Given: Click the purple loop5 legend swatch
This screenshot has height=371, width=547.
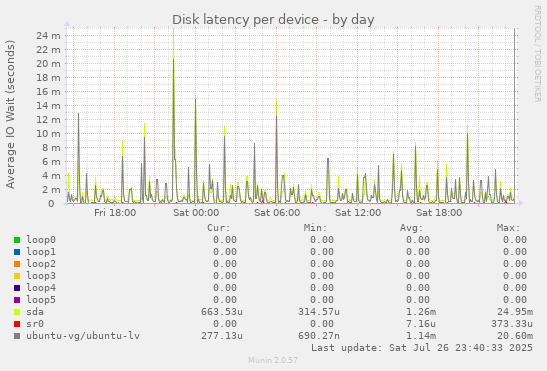Looking at the screenshot, I should (x=17, y=300).
